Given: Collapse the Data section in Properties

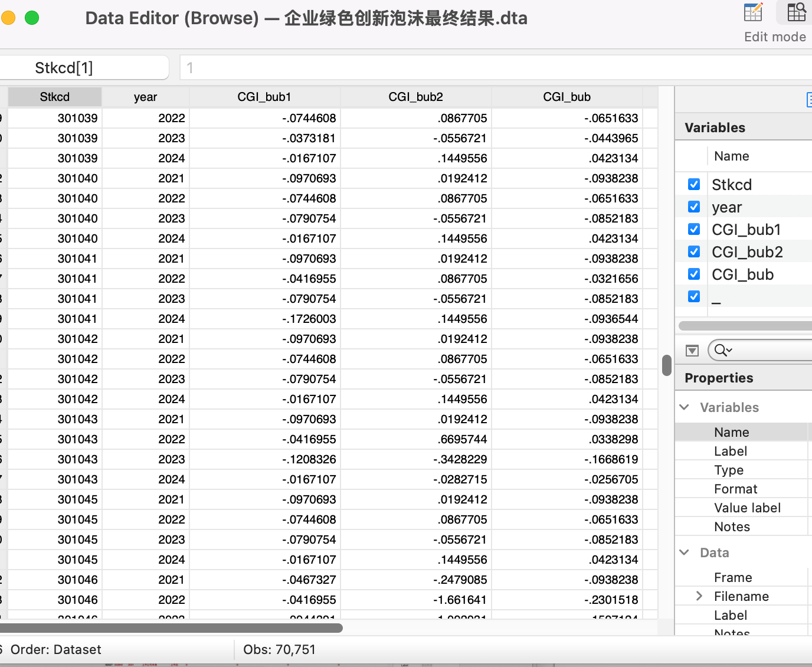Looking at the screenshot, I should tap(685, 552).
